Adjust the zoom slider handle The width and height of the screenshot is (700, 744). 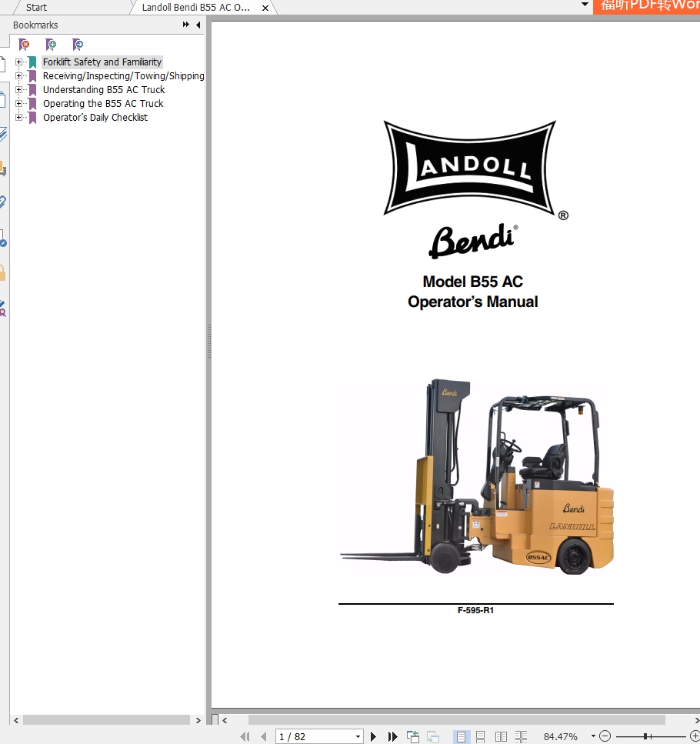[645, 736]
